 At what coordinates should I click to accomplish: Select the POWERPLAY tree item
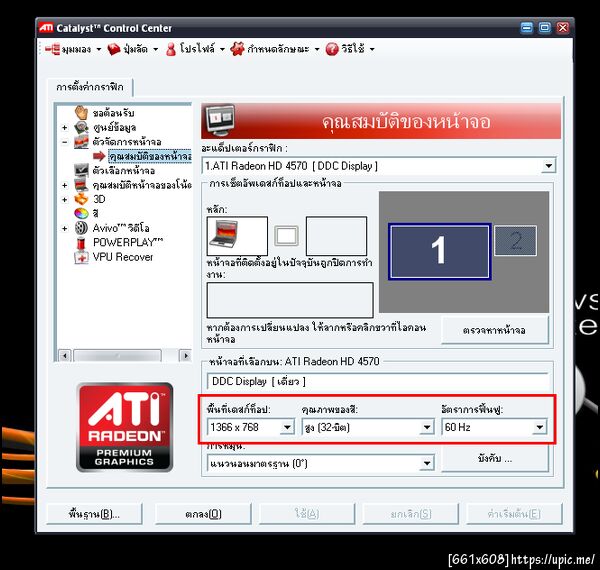click(x=128, y=243)
